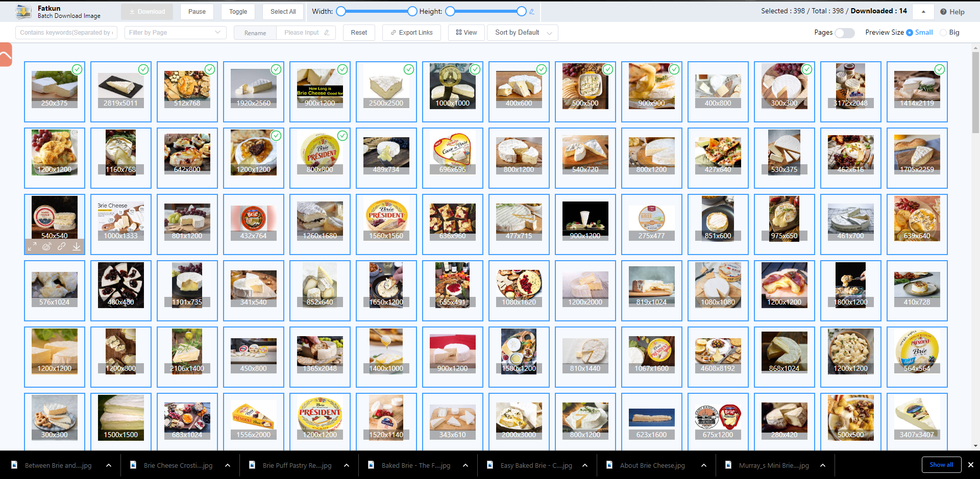
Task: Click the green checkmark on the 800x800 thumbnail
Action: [x=342, y=136]
